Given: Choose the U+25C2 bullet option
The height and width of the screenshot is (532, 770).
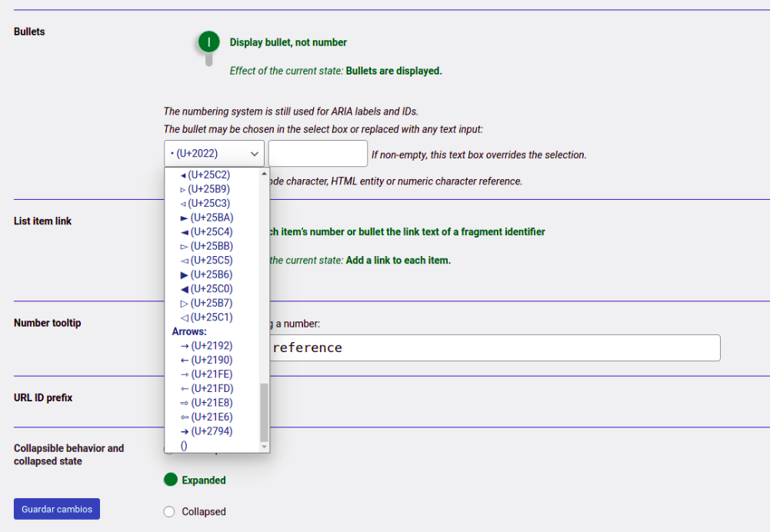Looking at the screenshot, I should click(212, 175).
